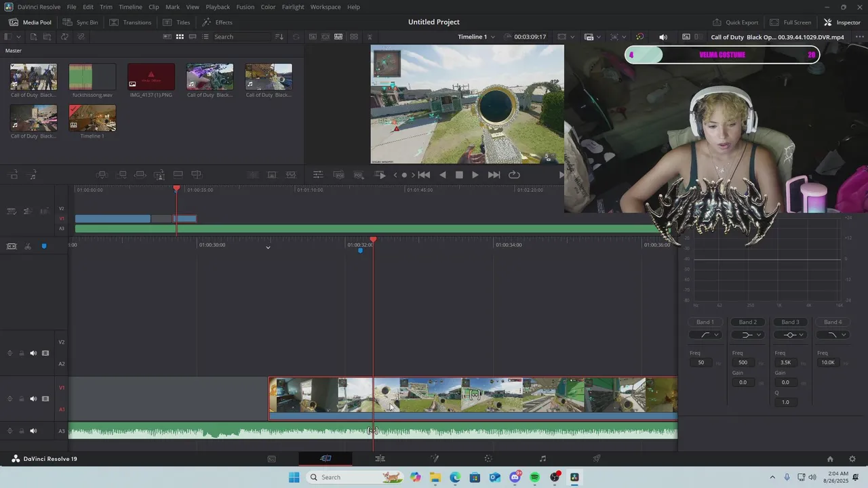The image size is (868, 488).
Task: Open the Fairlight menu
Action: 293,7
